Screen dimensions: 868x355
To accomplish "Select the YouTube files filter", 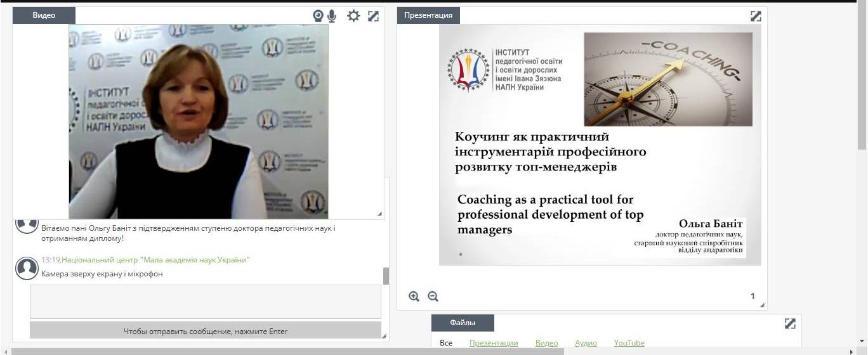I will 629,343.
